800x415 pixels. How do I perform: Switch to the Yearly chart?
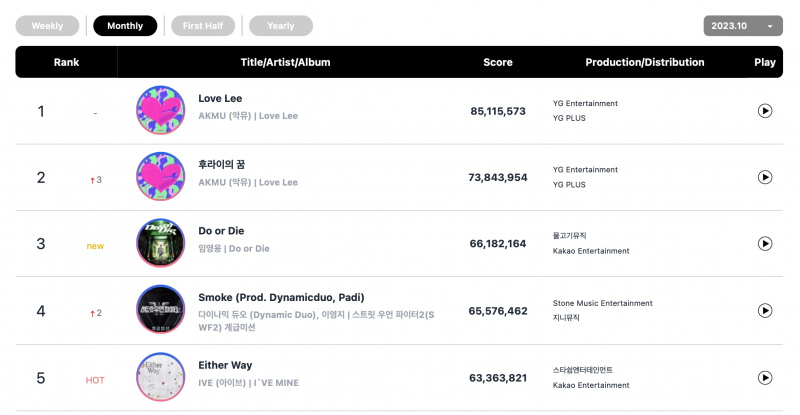coord(281,26)
